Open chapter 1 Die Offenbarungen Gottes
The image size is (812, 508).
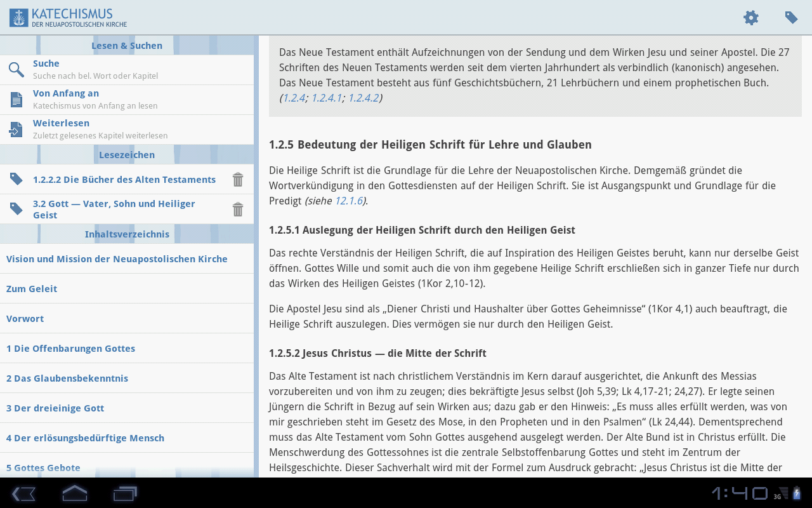tap(127, 348)
